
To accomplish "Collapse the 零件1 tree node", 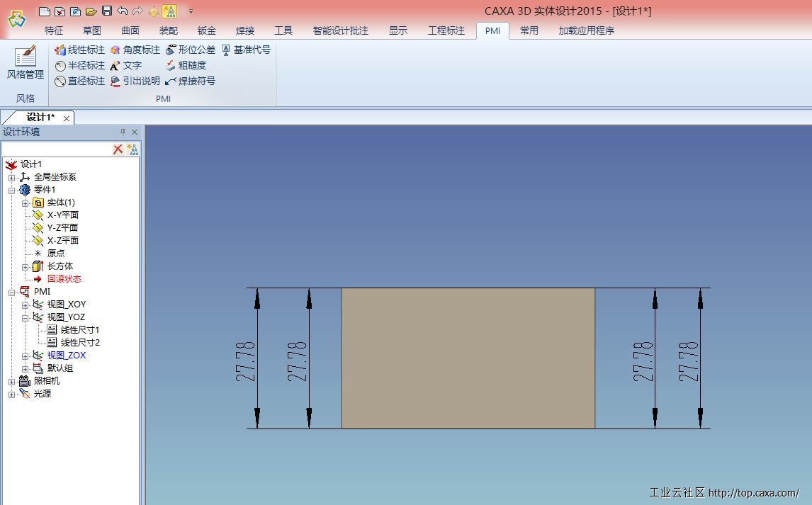I will [11, 191].
